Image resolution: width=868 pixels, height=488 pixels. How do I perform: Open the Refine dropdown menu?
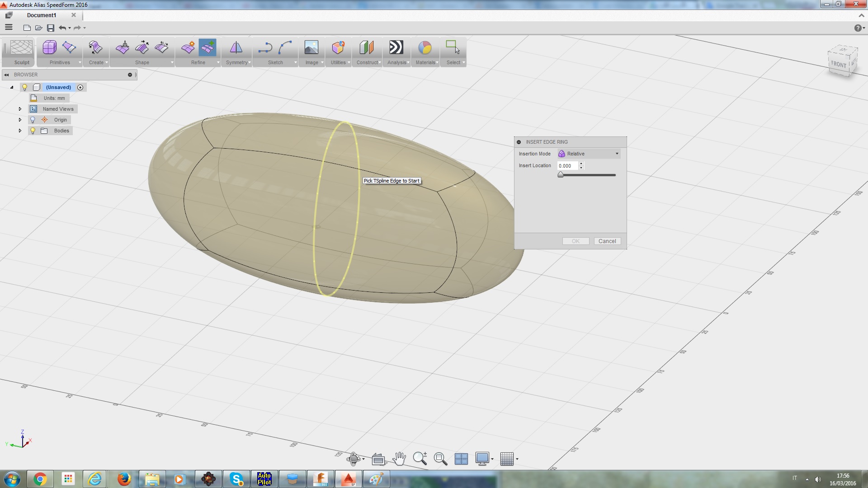pyautogui.click(x=218, y=63)
